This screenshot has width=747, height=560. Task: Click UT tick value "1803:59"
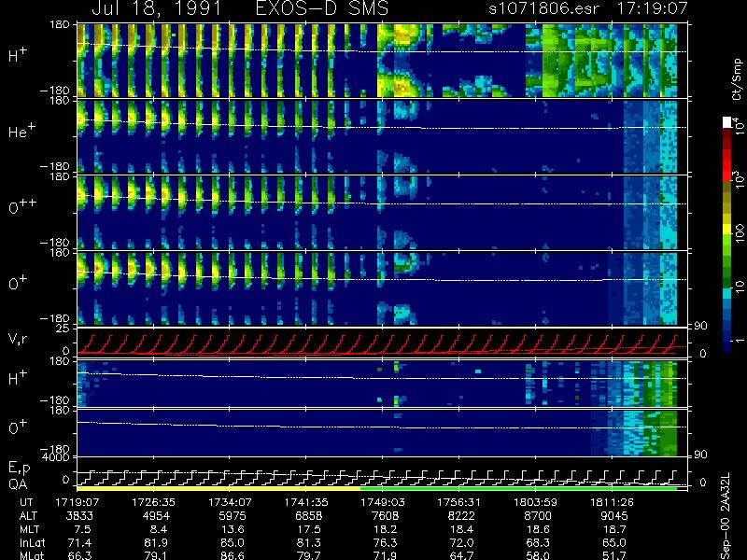(535, 502)
